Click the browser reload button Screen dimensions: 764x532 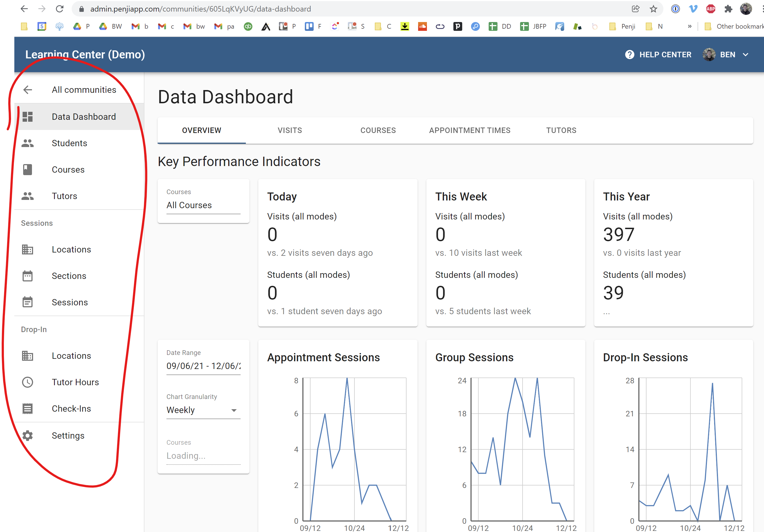click(60, 9)
